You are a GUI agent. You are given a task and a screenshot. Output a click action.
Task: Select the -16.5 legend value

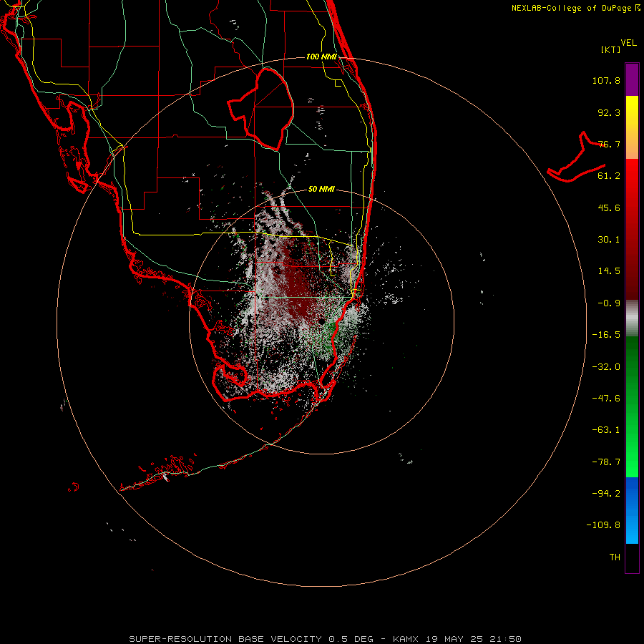coord(606,335)
